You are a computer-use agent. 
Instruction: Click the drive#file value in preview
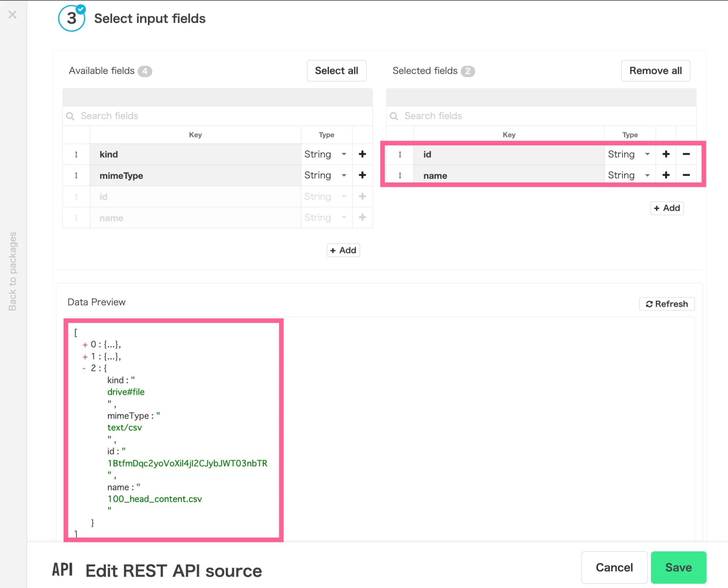coord(126,392)
